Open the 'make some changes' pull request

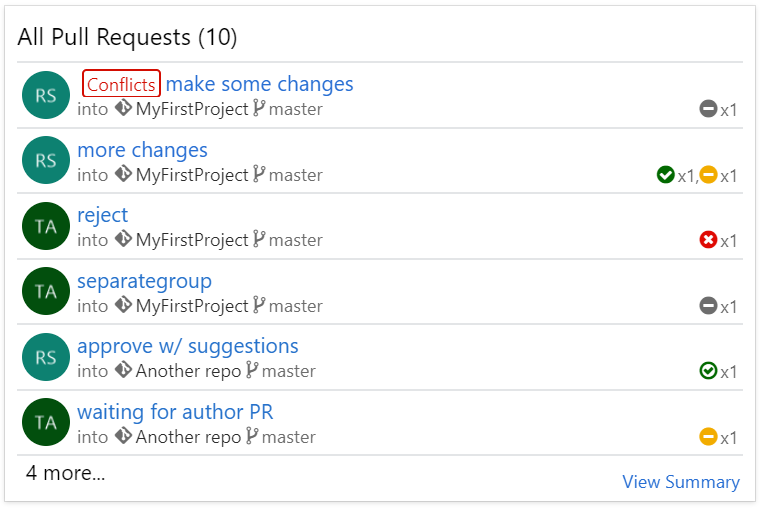pos(259,84)
